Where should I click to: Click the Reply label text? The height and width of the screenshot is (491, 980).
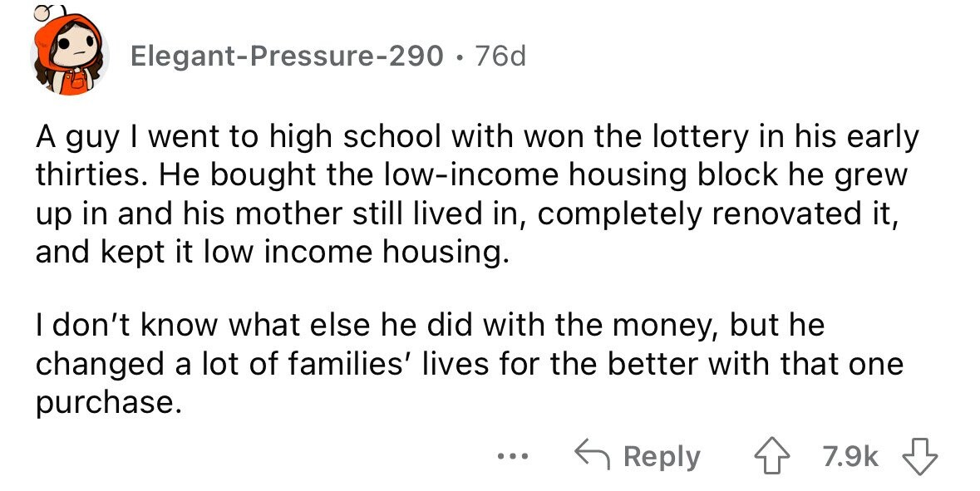click(x=662, y=457)
